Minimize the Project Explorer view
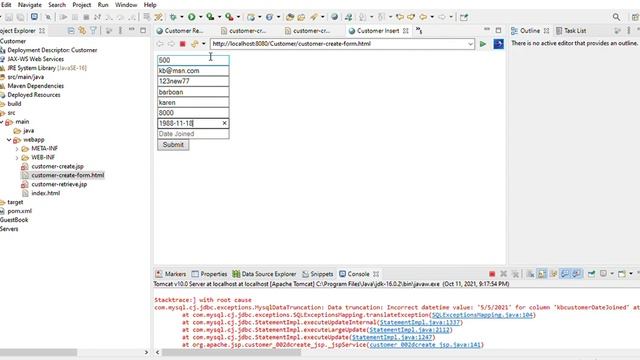640x360 pixels. click(131, 30)
